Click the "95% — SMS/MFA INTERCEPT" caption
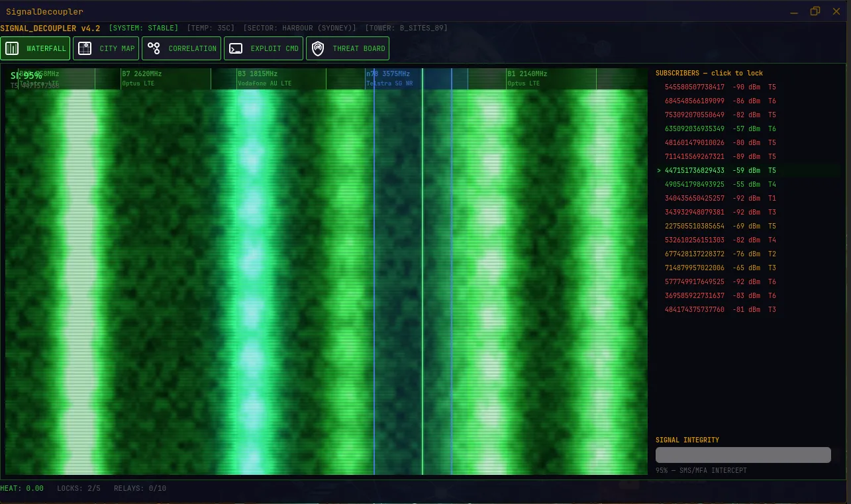The height and width of the screenshot is (504, 851). [x=701, y=470]
